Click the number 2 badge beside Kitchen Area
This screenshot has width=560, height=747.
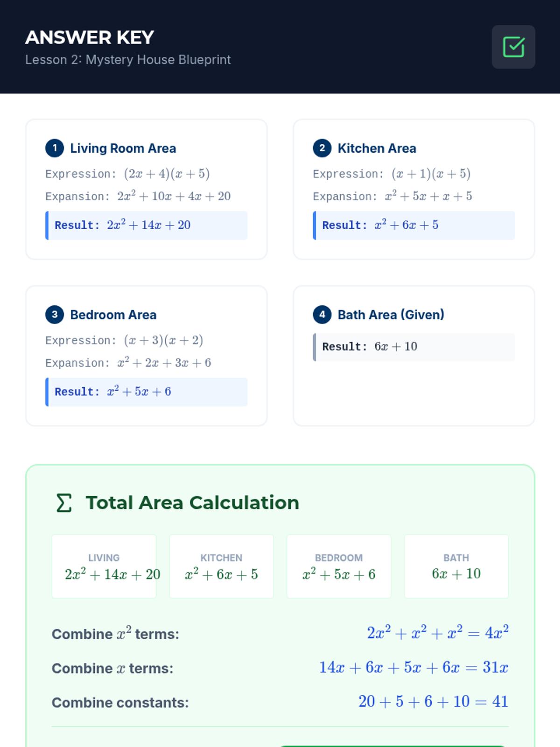(322, 148)
